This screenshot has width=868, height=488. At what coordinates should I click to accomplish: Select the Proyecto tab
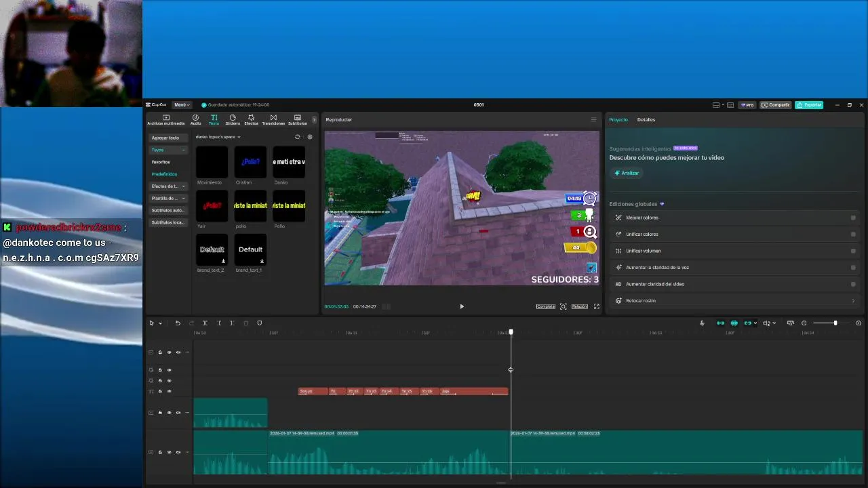618,120
